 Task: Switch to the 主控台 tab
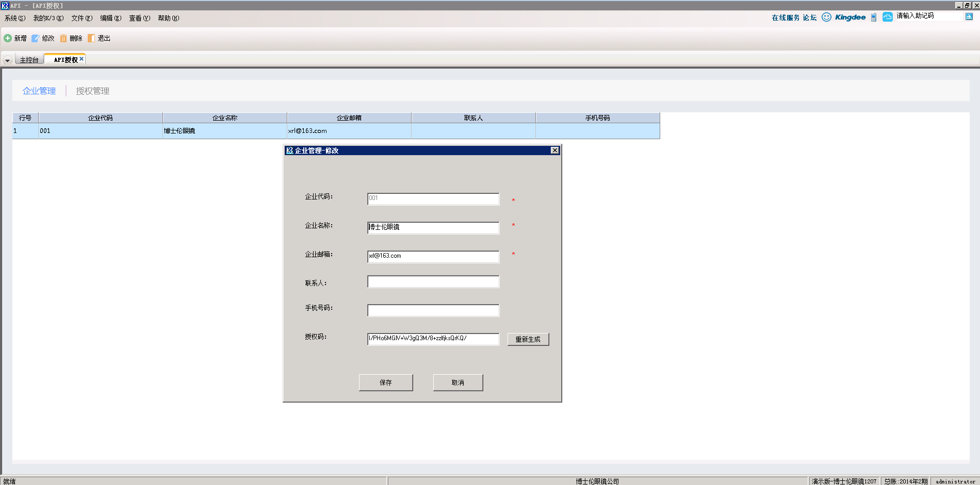click(x=29, y=60)
